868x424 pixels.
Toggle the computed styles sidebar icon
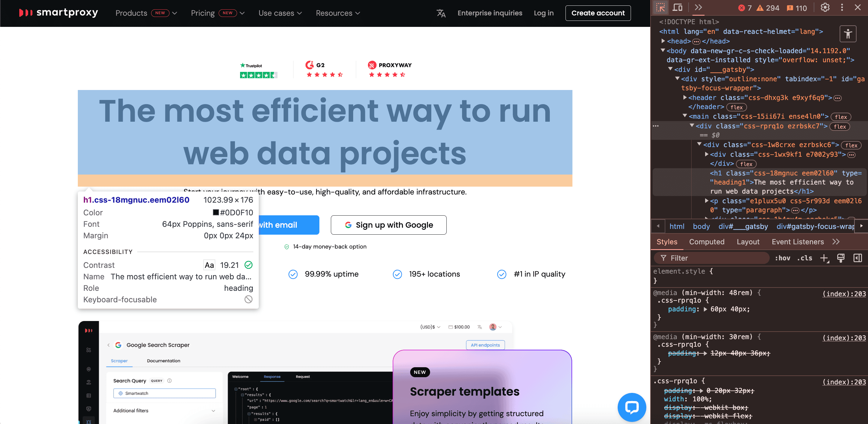857,258
